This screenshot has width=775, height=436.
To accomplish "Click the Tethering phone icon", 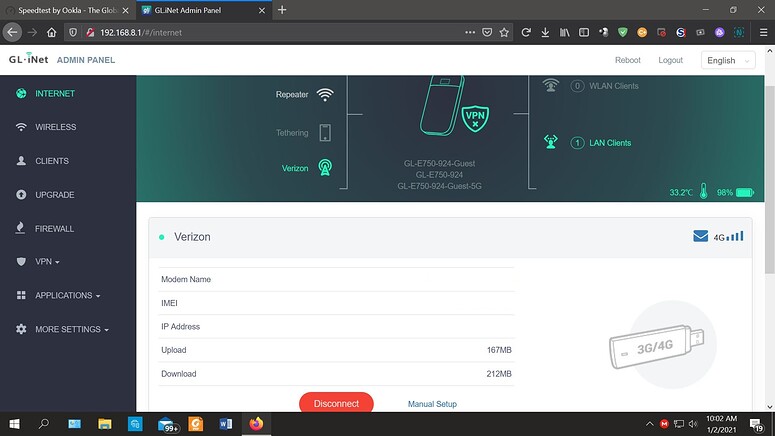I will (325, 132).
